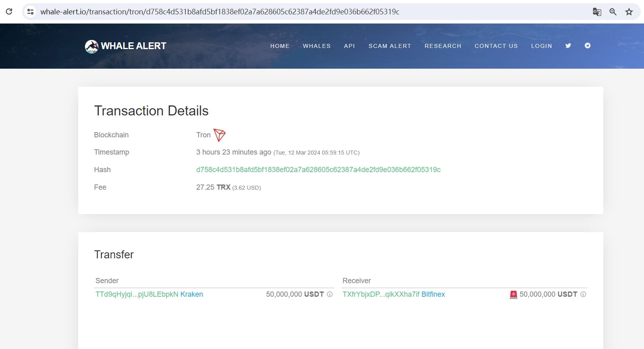This screenshot has width=644, height=349.
Task: Click the Whale Alert logo icon
Action: click(91, 46)
